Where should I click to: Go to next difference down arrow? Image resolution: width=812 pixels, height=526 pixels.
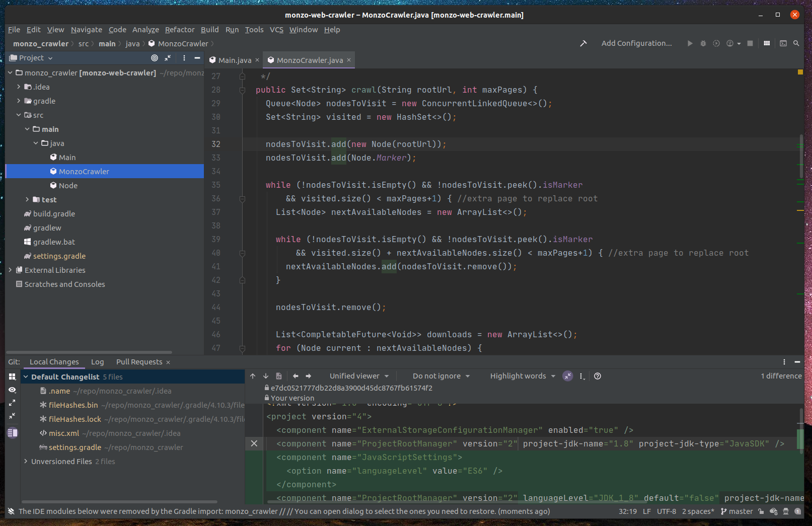coord(266,376)
